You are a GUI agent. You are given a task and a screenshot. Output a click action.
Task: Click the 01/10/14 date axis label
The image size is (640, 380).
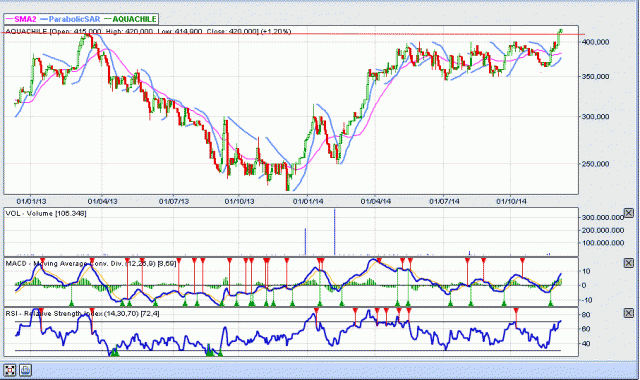click(x=511, y=201)
